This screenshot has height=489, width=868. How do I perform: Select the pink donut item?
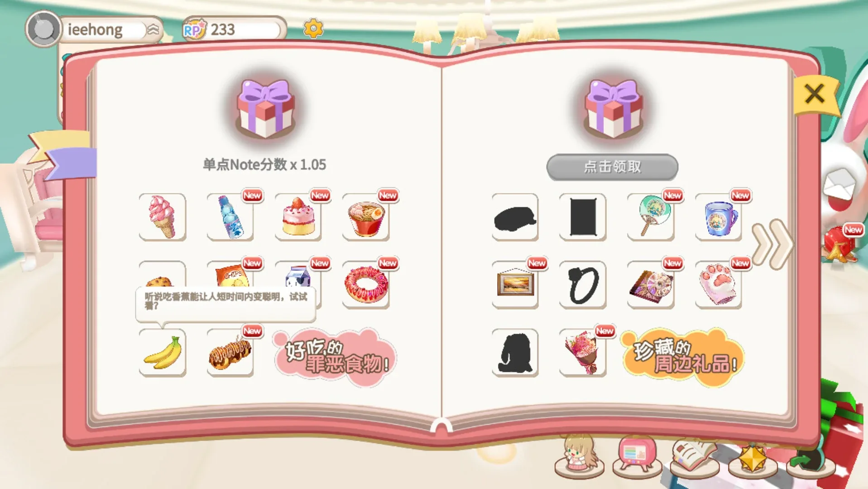[x=366, y=285]
